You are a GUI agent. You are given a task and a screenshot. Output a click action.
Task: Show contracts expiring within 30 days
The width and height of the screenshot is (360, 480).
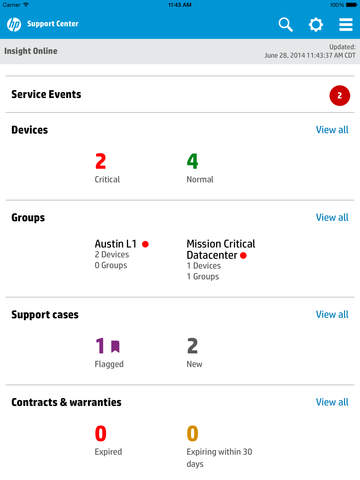[x=219, y=447]
